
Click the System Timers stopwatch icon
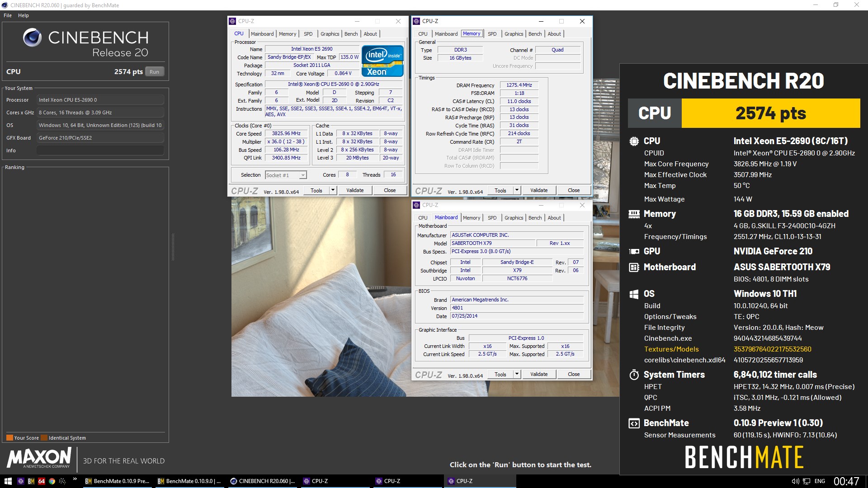[634, 375]
